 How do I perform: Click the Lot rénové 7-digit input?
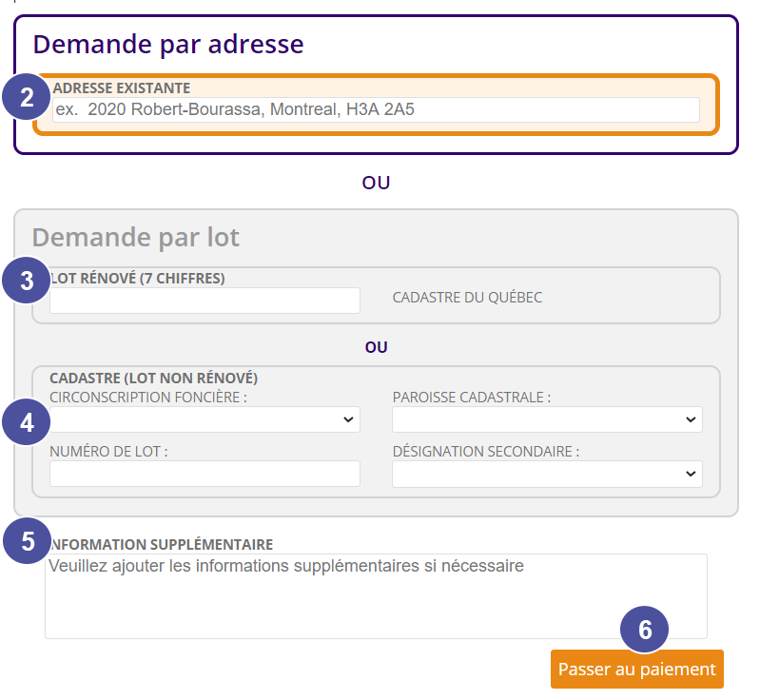[205, 301]
